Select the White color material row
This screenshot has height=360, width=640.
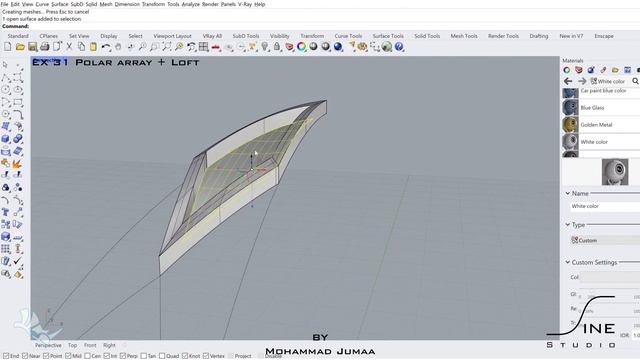click(x=601, y=142)
